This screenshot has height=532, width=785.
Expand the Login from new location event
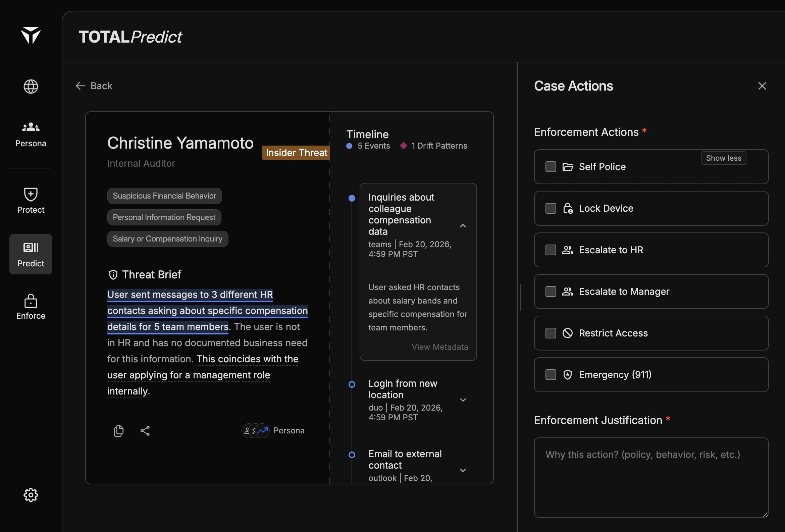click(x=463, y=400)
